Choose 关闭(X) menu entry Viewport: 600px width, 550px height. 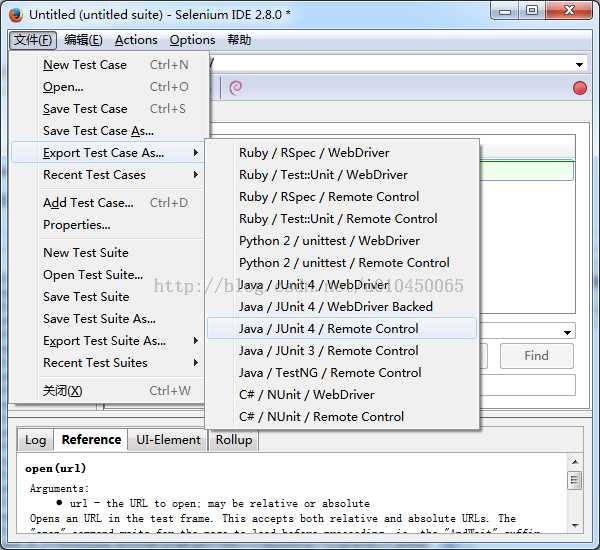click(107, 391)
